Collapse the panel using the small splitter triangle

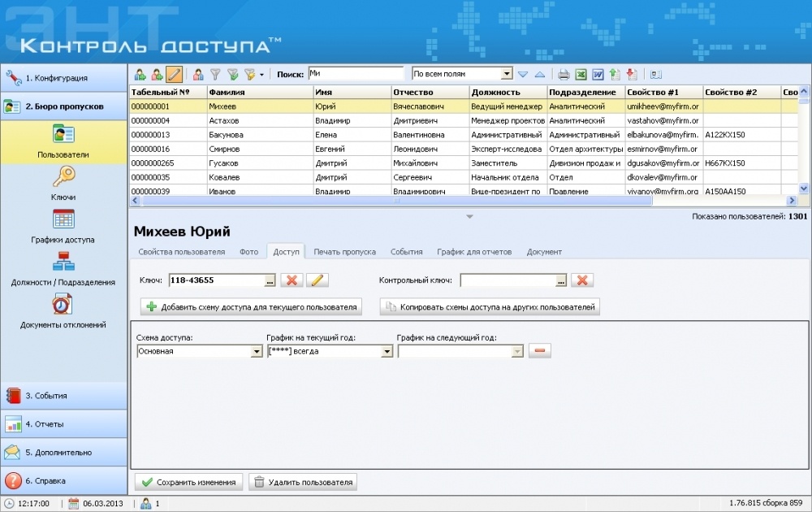469,217
